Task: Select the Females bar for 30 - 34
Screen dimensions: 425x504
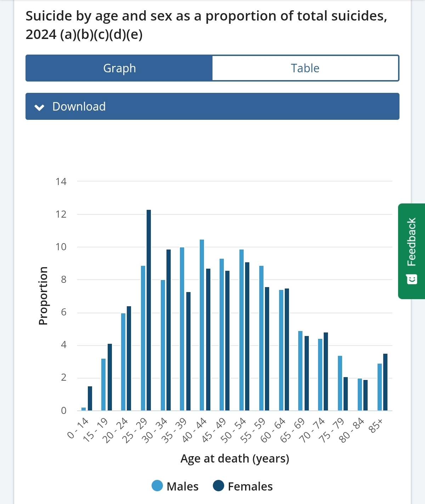Action: tap(169, 330)
